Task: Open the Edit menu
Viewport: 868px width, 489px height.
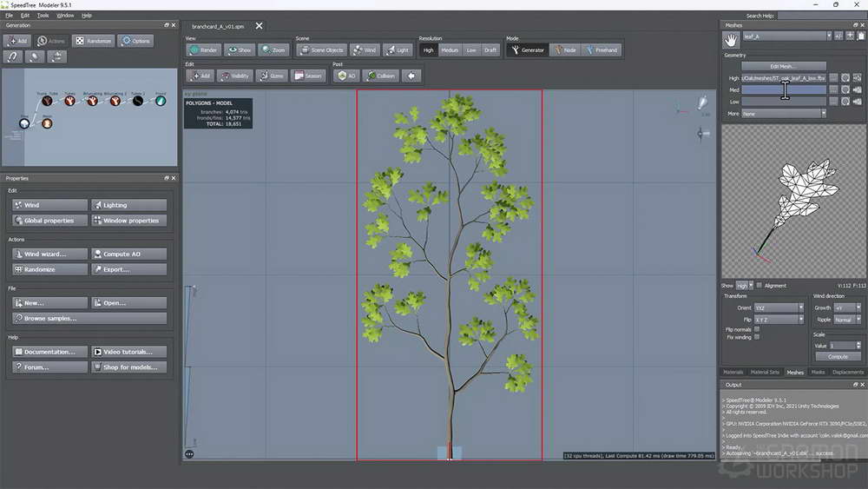Action: (25, 16)
